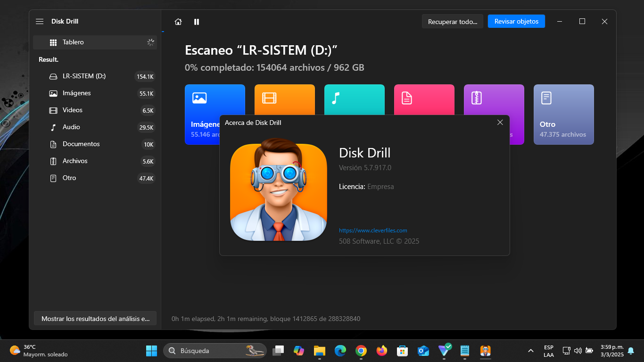Open Otro in the sidebar
The width and height of the screenshot is (644, 362).
click(x=95, y=178)
